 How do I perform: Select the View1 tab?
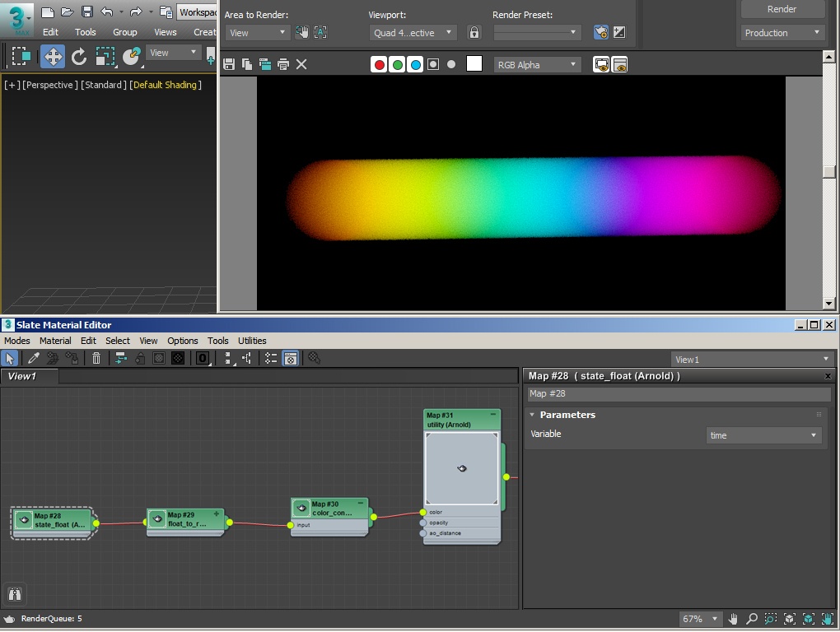[x=30, y=376]
